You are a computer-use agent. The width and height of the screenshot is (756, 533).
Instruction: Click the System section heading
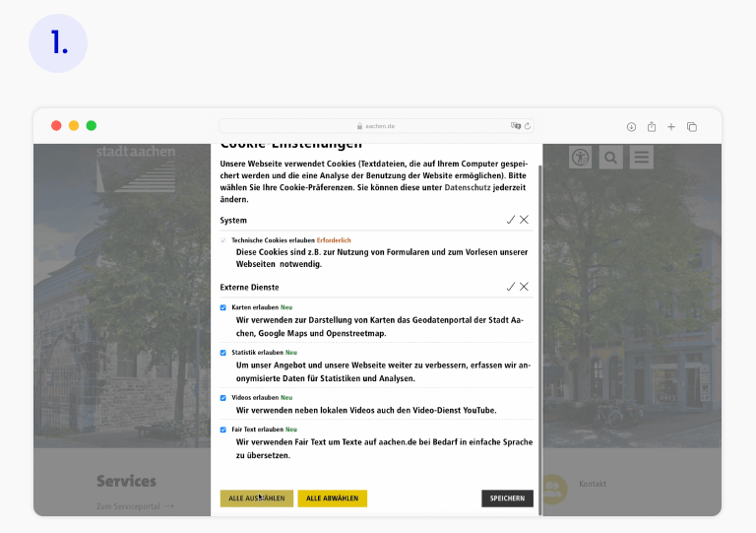pos(233,221)
